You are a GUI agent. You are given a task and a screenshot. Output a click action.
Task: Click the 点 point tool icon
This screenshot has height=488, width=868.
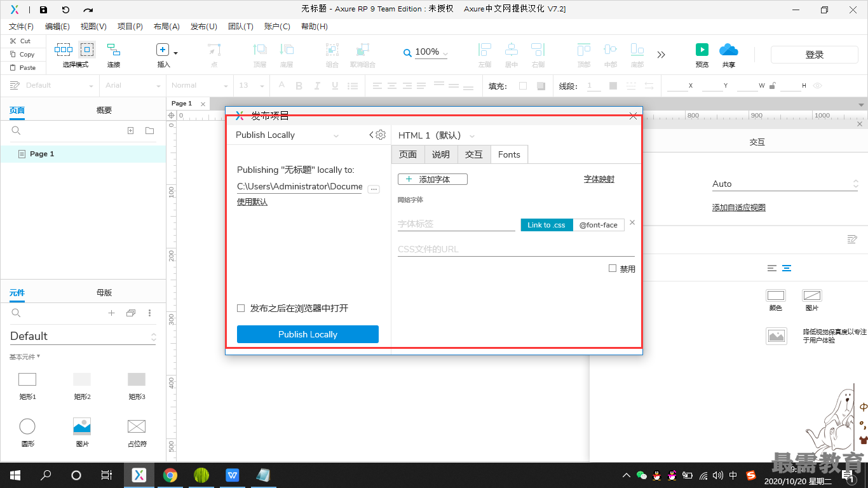(x=214, y=50)
